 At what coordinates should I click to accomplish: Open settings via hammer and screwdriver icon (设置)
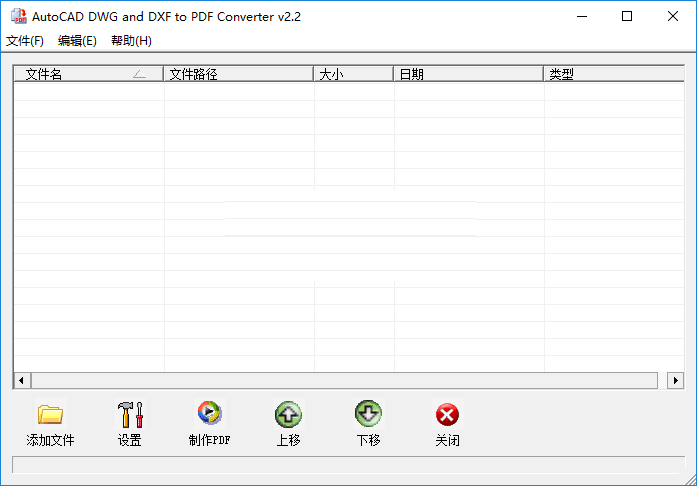(130, 414)
